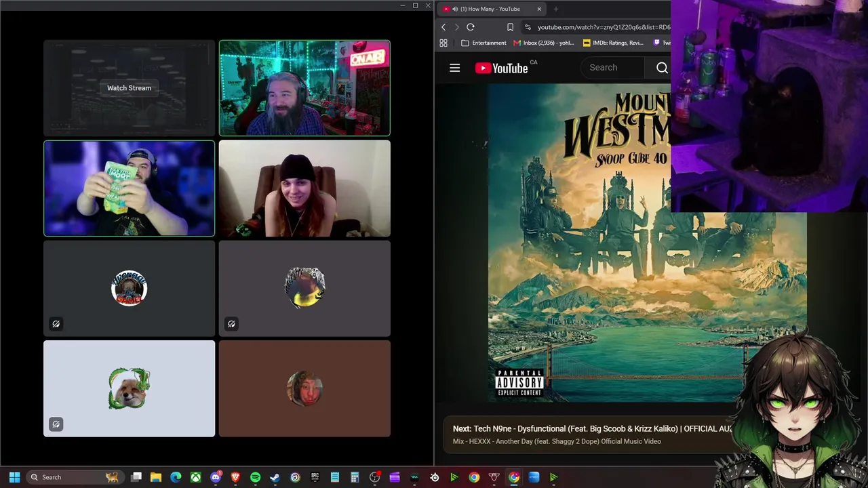868x488 pixels.
Task: Open the YouTube guide hamburger menu
Action: tap(455, 68)
